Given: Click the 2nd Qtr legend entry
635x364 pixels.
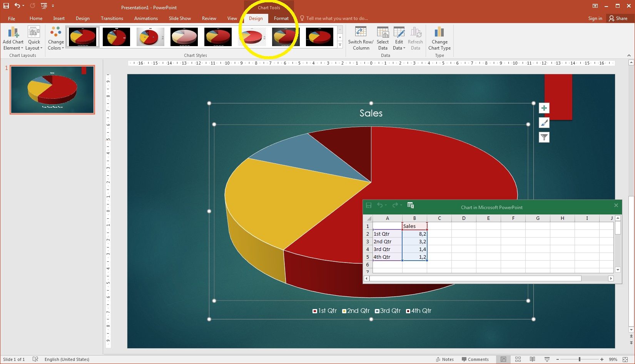Looking at the screenshot, I should pyautogui.click(x=356, y=311).
